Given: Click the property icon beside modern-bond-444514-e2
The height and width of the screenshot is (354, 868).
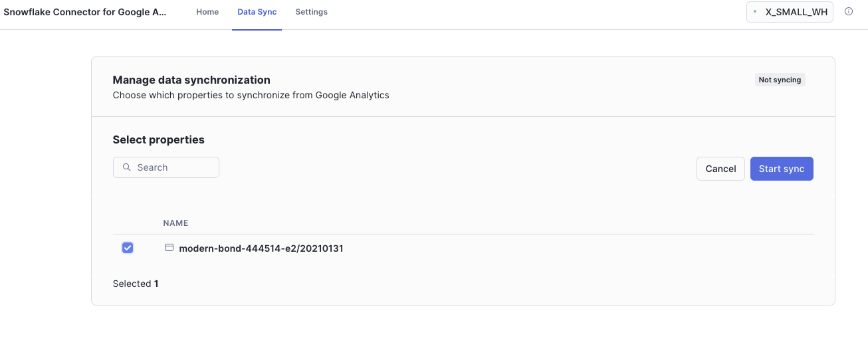Looking at the screenshot, I should 169,248.
